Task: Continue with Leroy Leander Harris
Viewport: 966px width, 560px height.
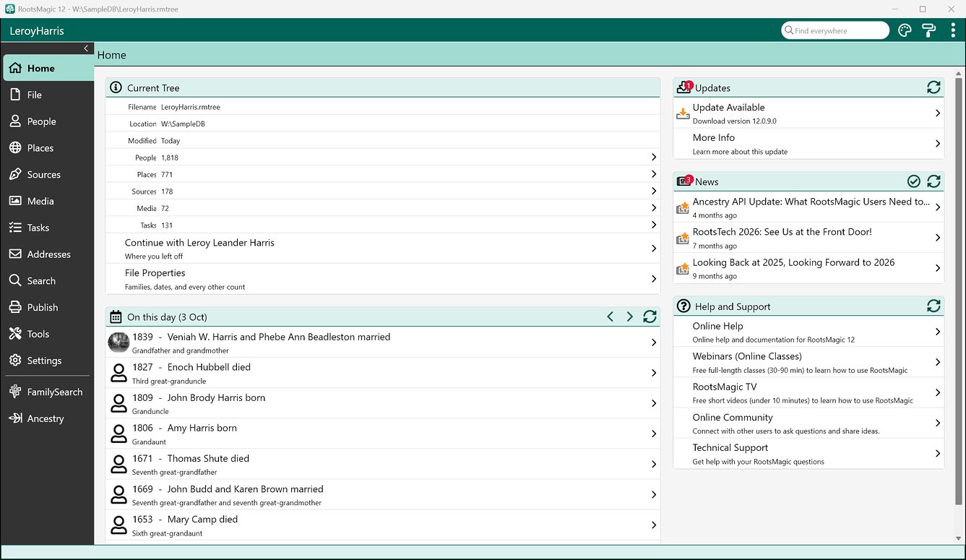Action: (x=383, y=249)
